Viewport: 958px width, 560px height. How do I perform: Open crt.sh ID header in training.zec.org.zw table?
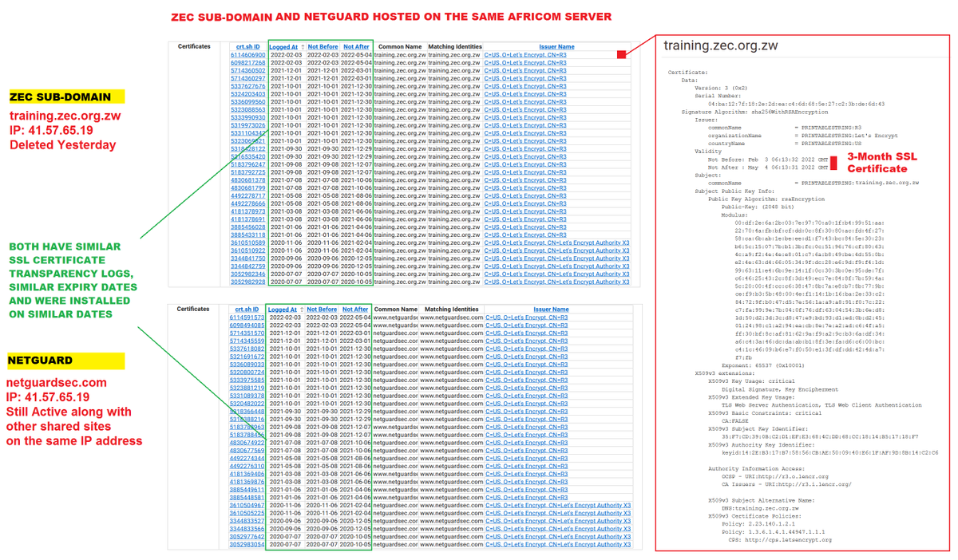(x=247, y=47)
